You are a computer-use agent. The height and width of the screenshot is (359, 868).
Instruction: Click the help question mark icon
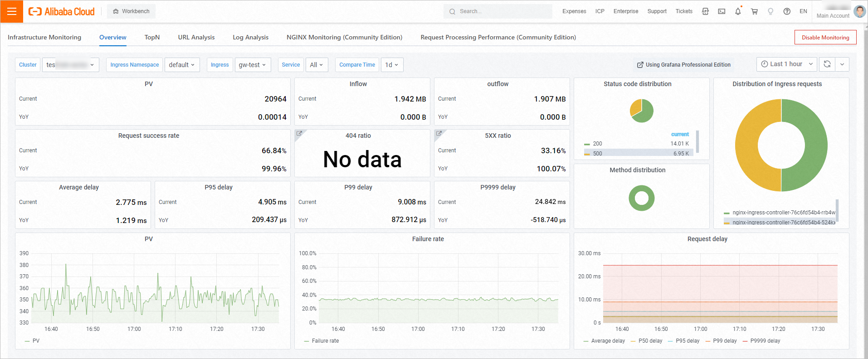click(787, 11)
